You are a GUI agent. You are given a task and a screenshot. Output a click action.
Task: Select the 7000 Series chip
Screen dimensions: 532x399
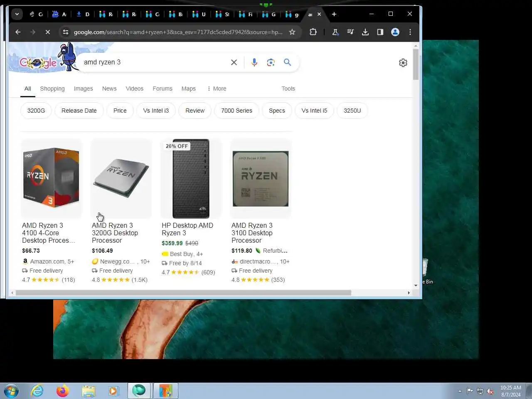(236, 111)
